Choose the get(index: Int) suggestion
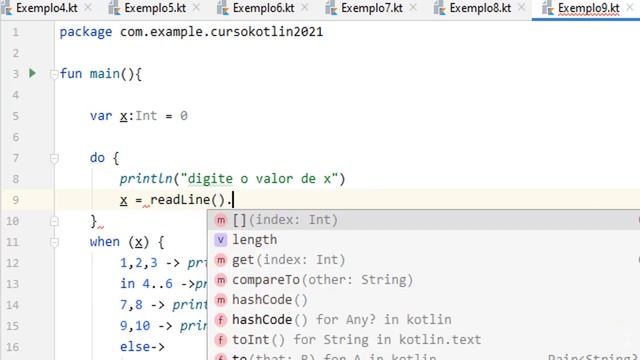640x360 pixels. (424, 260)
